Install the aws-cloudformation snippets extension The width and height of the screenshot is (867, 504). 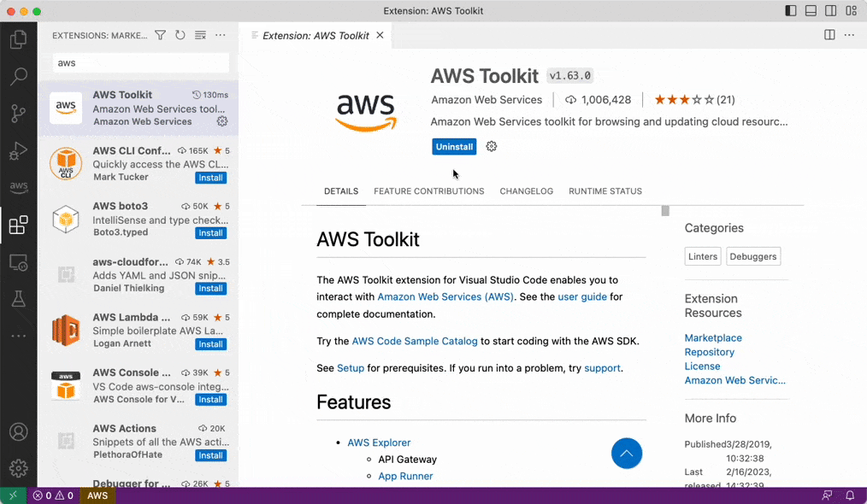tap(210, 289)
